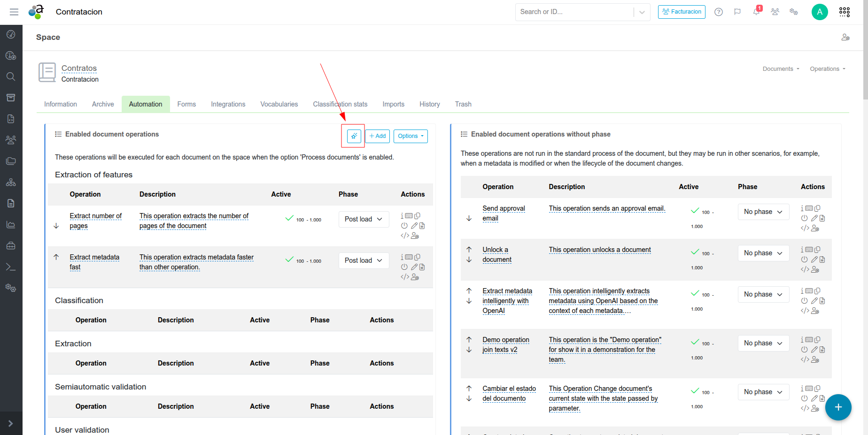This screenshot has height=435, width=868.
Task: Open the Contratos space link
Action: click(x=79, y=68)
